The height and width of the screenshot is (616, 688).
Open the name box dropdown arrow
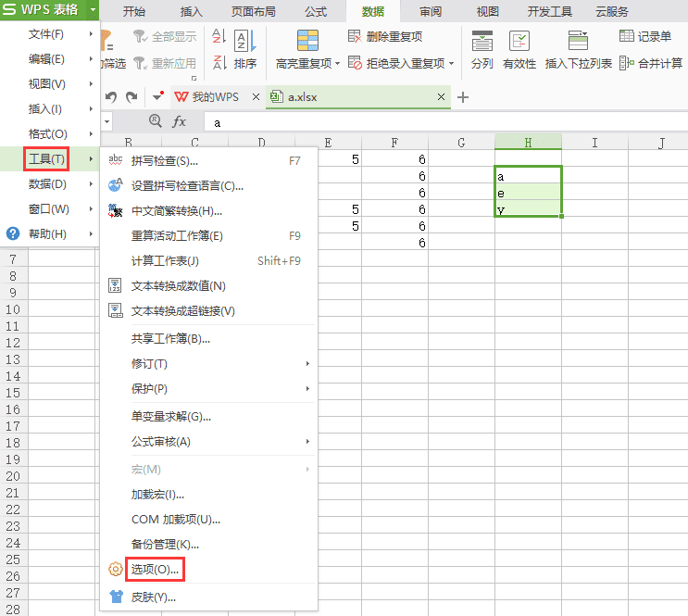[x=106, y=121]
